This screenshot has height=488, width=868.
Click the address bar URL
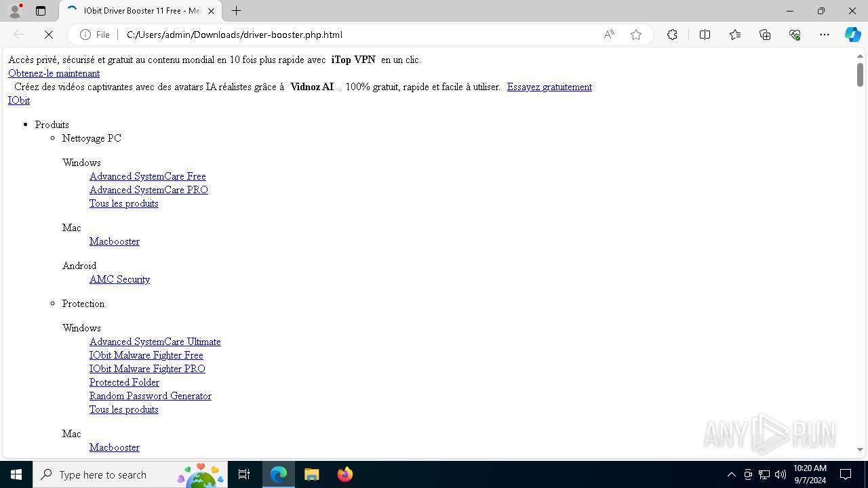[x=235, y=35]
